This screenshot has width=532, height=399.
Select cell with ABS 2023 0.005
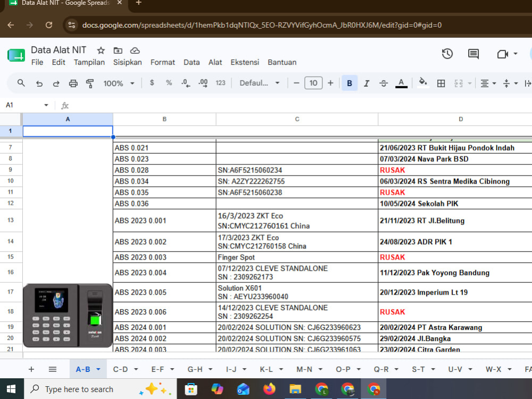click(x=164, y=292)
